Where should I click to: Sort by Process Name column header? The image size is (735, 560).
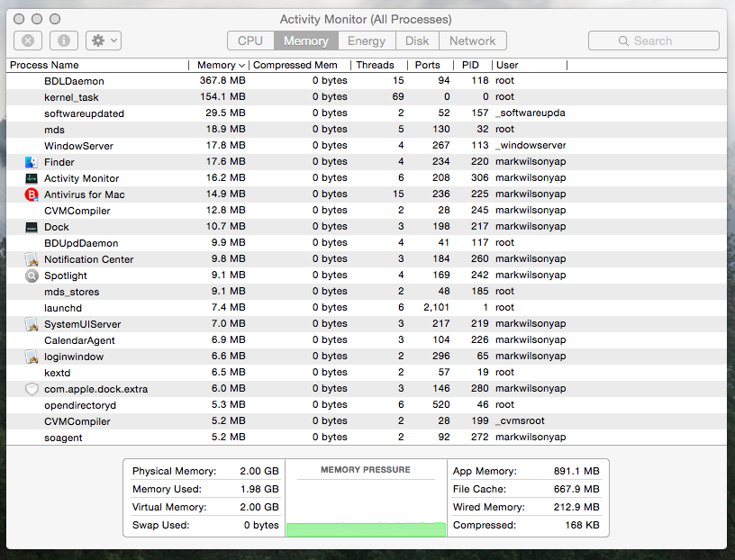97,65
